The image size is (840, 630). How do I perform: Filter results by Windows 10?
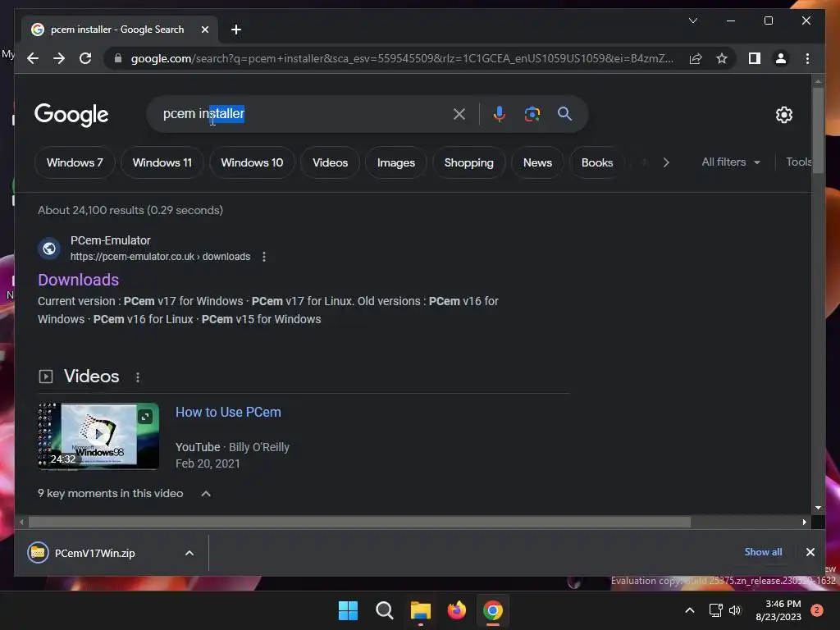(x=252, y=162)
